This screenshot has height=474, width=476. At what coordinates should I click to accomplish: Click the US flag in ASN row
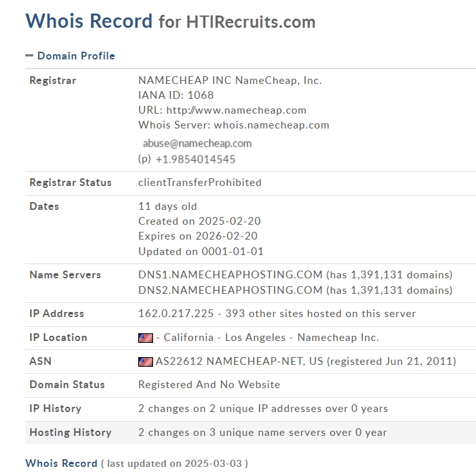(145, 362)
